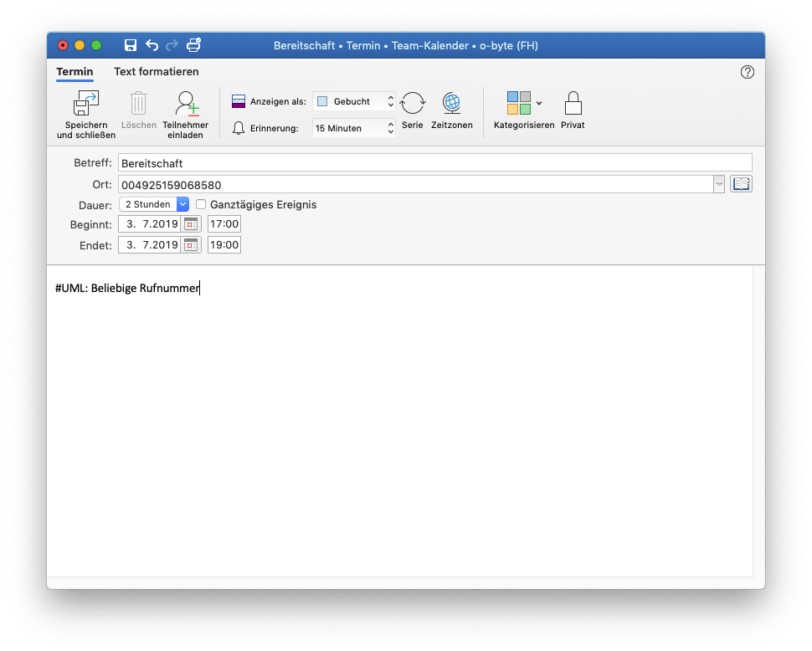Open the Time zones globe icon
The width and height of the screenshot is (812, 651).
click(x=451, y=104)
